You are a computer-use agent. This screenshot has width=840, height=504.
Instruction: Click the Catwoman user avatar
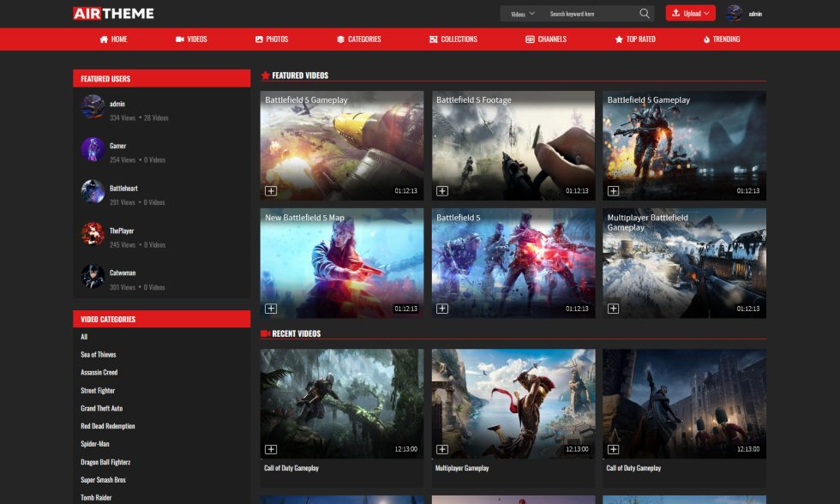click(x=93, y=276)
